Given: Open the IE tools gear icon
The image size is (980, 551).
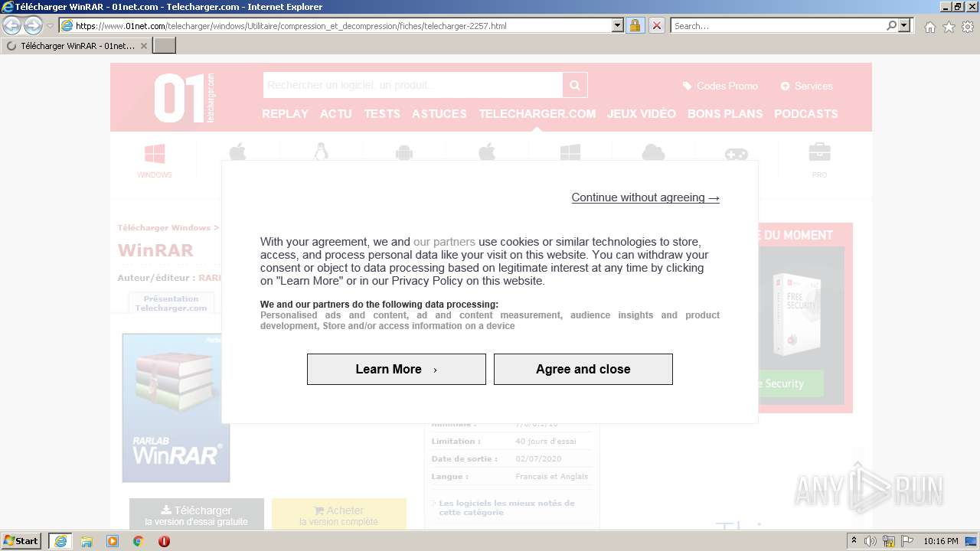Looking at the screenshot, I should click(x=968, y=27).
